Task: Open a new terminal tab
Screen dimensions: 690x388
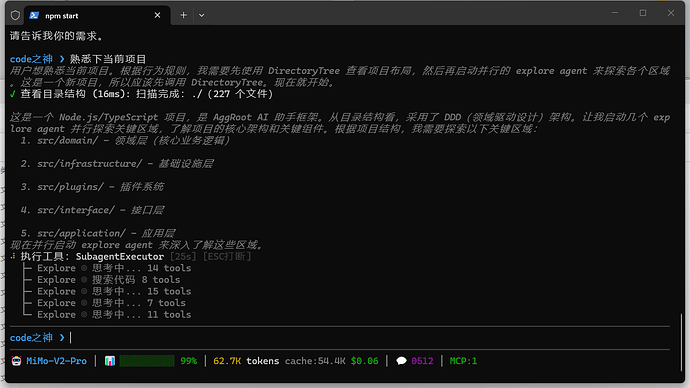Action: tap(184, 15)
